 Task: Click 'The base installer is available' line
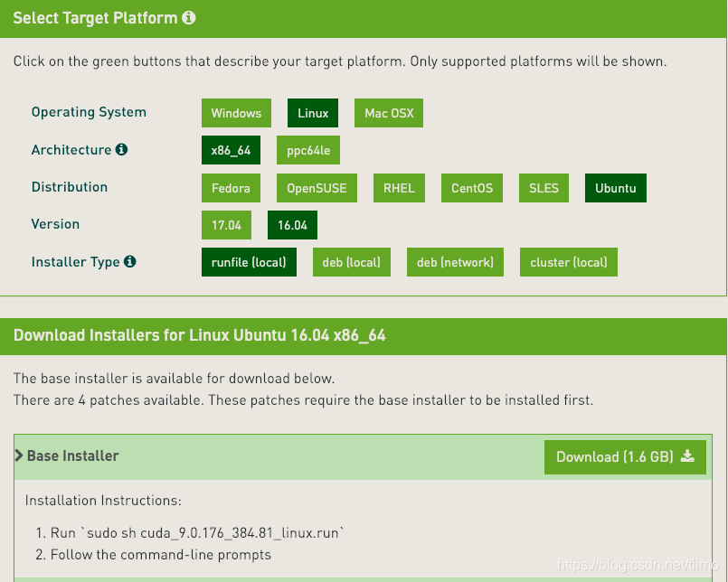[175, 379]
